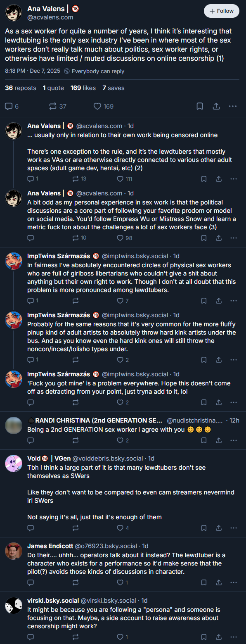Screen dimensions: 246x644
Task: Open the 169 likes list
Action: [x=83, y=88]
